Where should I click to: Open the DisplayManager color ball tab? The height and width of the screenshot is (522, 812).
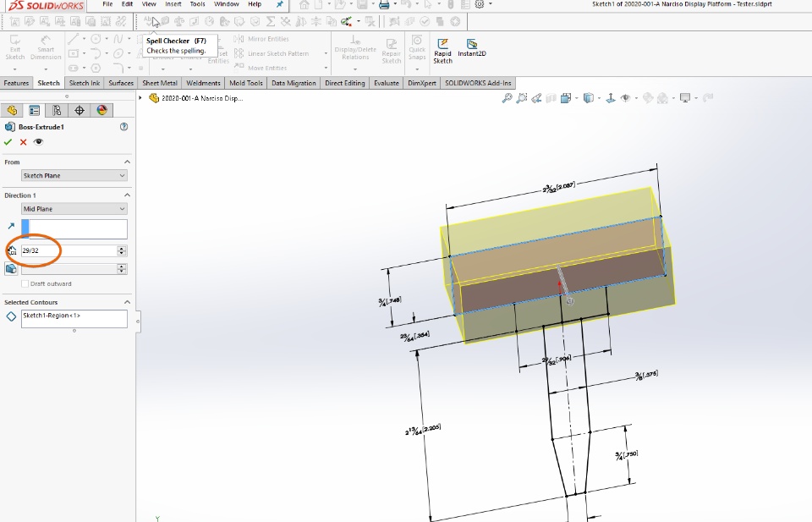click(x=101, y=110)
